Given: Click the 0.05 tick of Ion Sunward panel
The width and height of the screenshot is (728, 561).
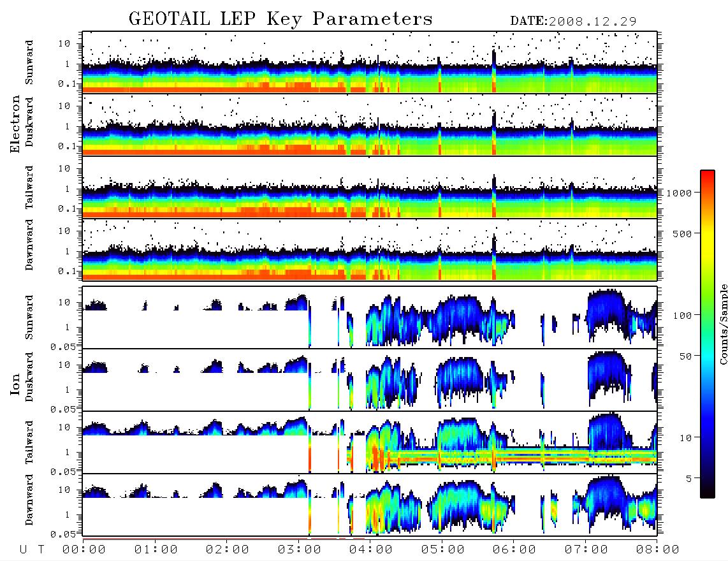Looking at the screenshot, I should pos(63,346).
